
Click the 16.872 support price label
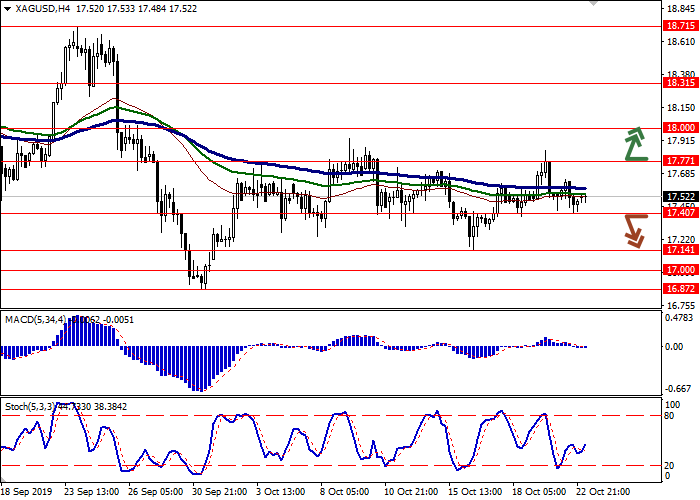pos(680,289)
